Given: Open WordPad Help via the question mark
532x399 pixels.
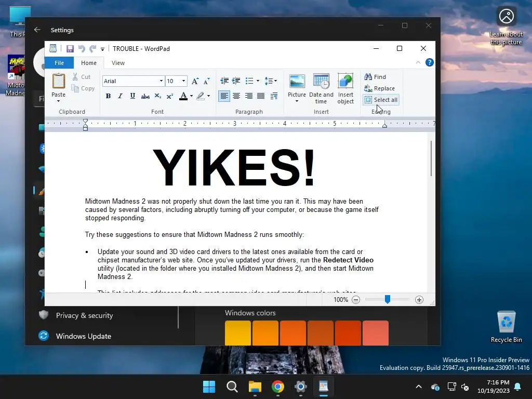Looking at the screenshot, I should coord(430,62).
